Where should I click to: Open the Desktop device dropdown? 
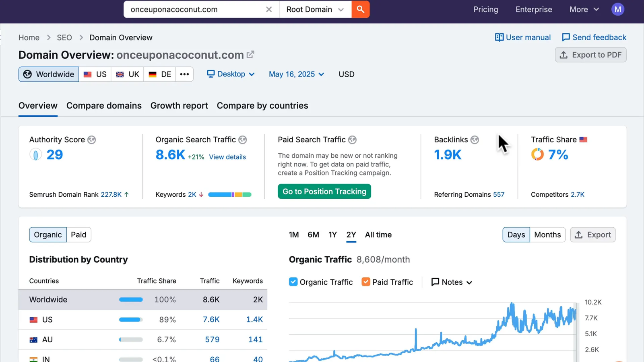[231, 74]
